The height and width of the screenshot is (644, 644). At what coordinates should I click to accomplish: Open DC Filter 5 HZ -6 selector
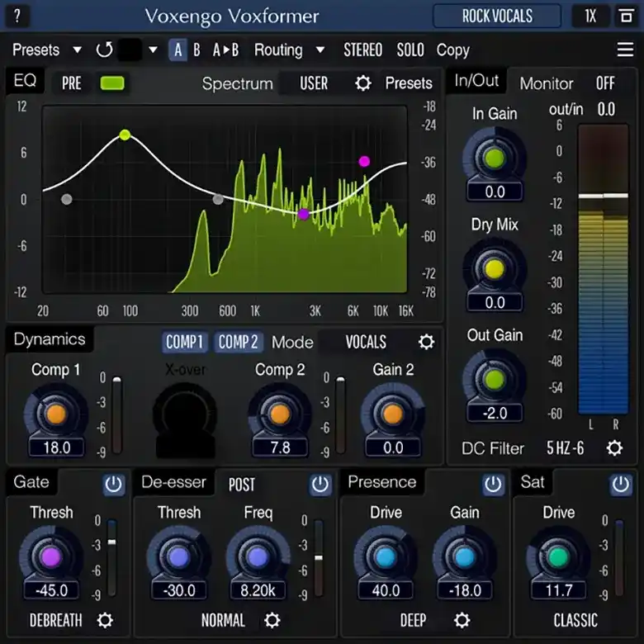(x=565, y=448)
